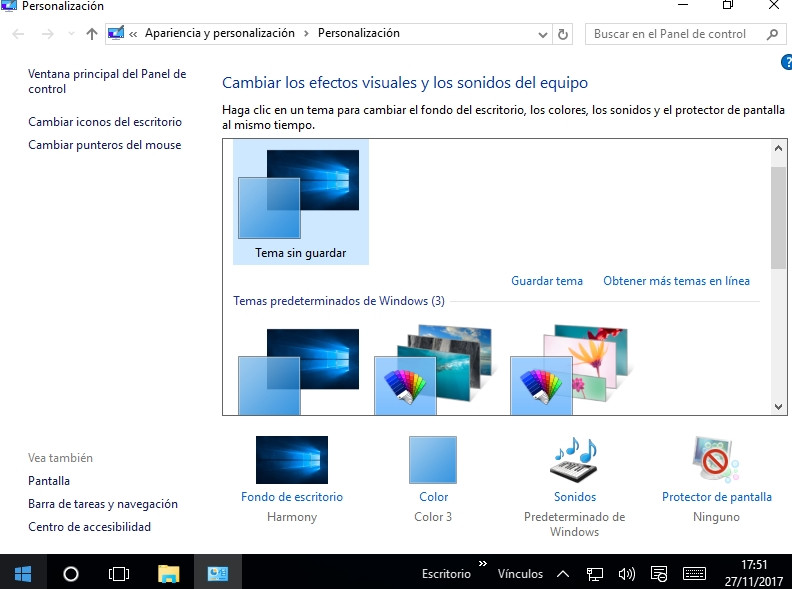Viewport: 792px width, 589px height.
Task: Open the address bar history dropdown
Action: 543,34
